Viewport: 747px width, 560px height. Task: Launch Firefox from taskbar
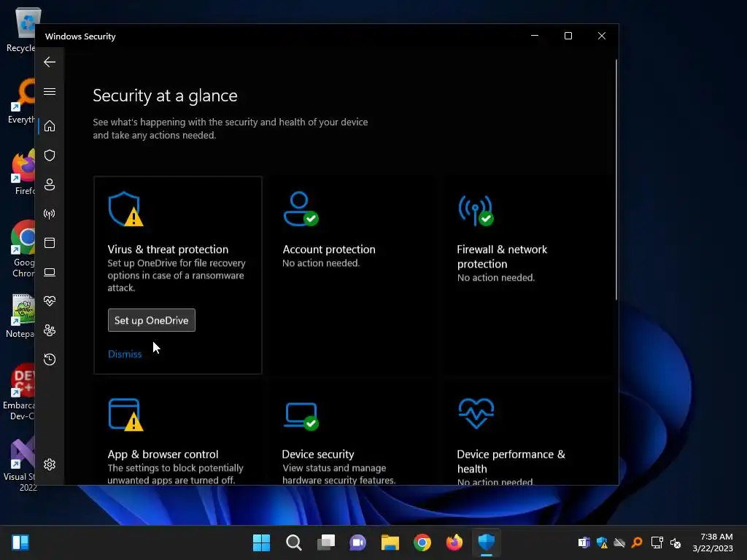pos(454,542)
